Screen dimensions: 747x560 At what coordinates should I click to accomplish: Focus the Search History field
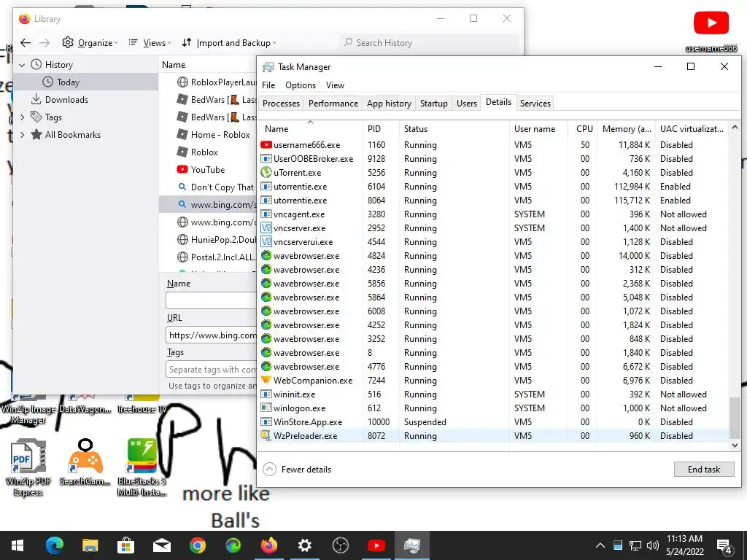[x=429, y=43]
